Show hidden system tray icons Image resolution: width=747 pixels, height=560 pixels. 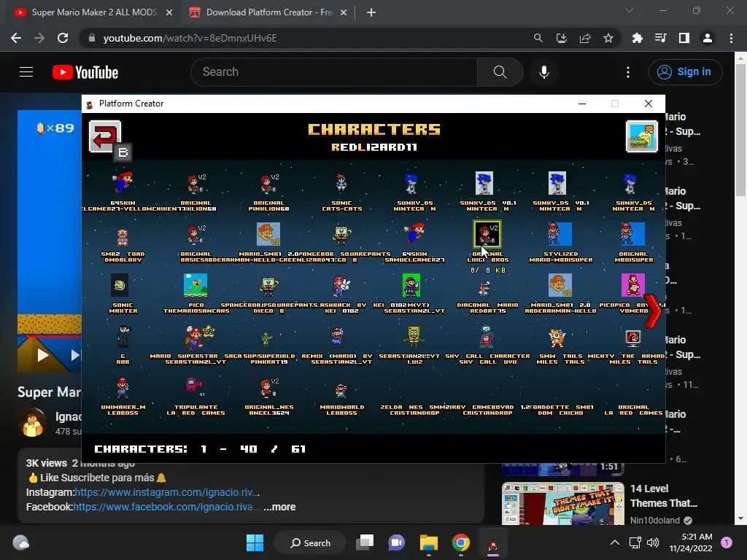pyautogui.click(x=615, y=542)
